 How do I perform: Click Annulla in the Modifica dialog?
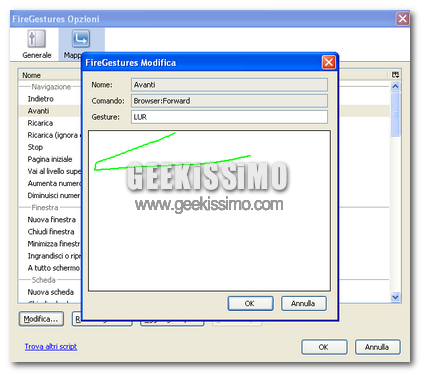[303, 303]
